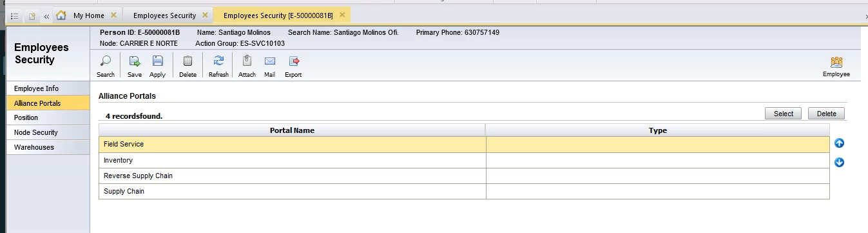Select the Reverse Supply Chain row
Screen dimensions: 868x233
464,176
